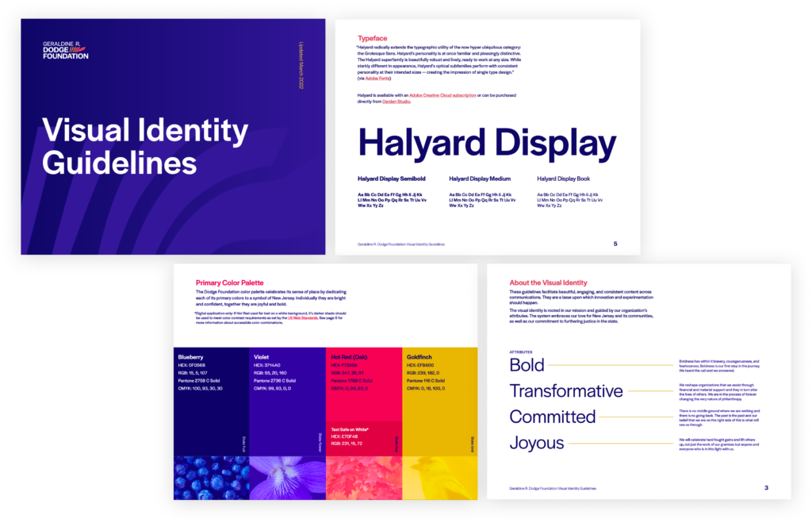812x523 pixels.
Task: Click the Goldfinch value RGB: 239, 182, 0
Action: [423, 373]
